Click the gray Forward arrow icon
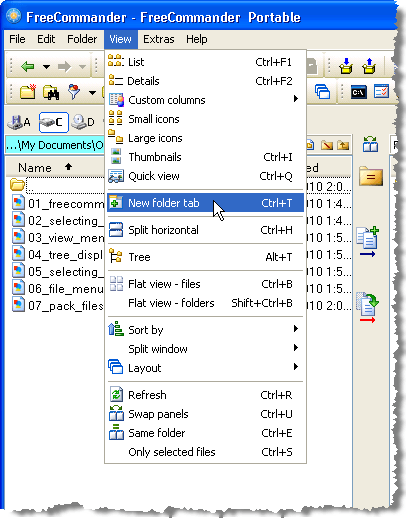406x518 pixels. click(x=64, y=67)
